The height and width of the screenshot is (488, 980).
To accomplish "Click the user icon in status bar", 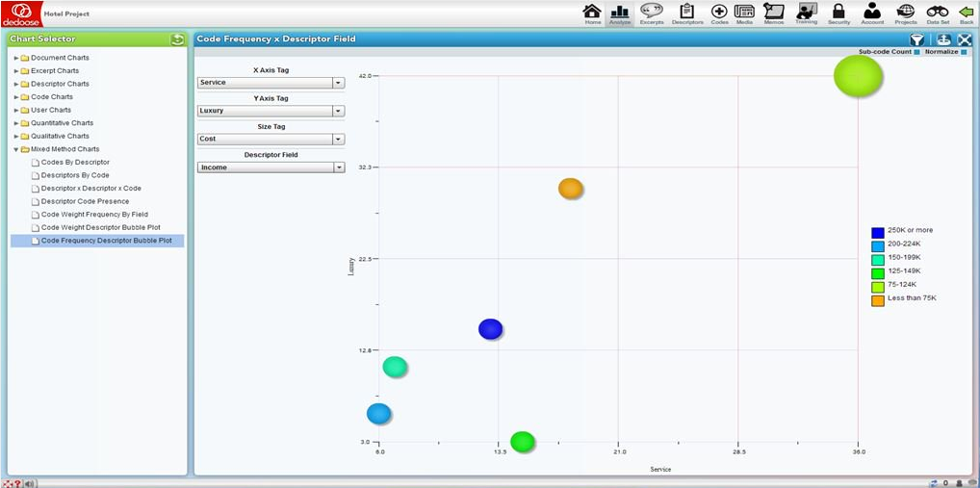I will click(x=960, y=483).
